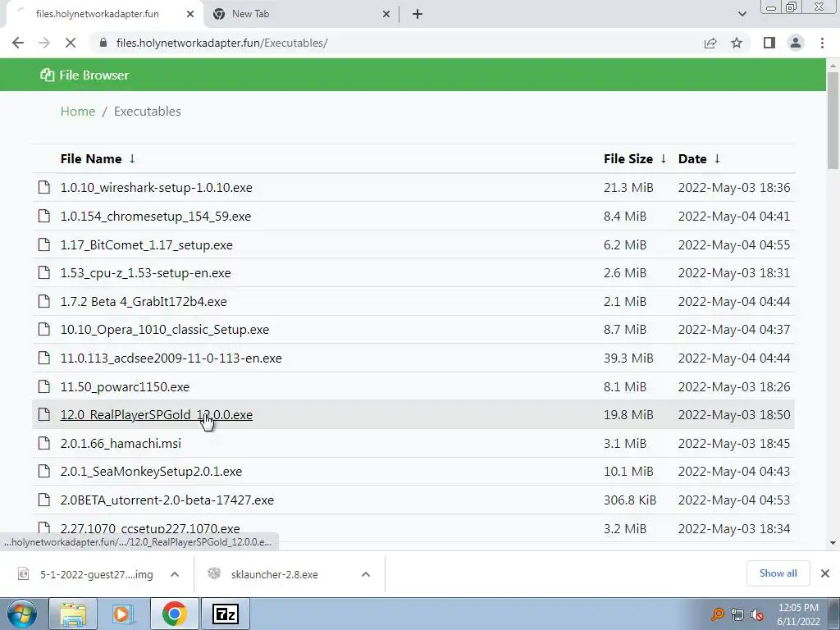Click the lock icon in address bar
This screenshot has height=630, width=840.
103,43
